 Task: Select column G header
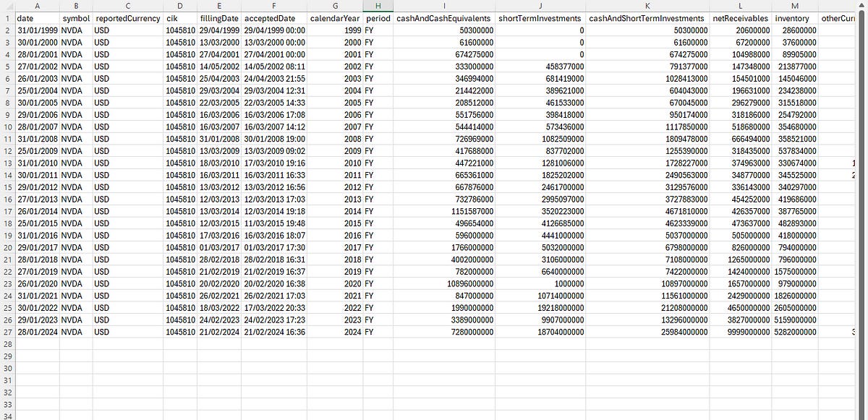[x=334, y=5]
